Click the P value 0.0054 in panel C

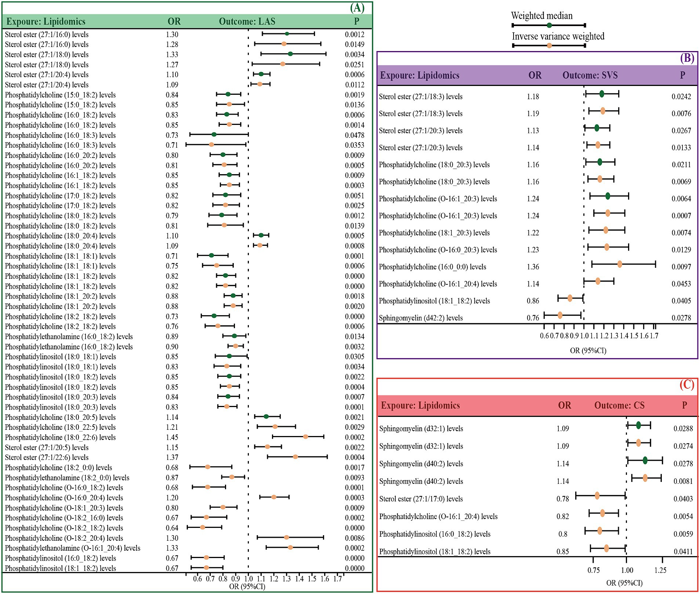tap(683, 516)
